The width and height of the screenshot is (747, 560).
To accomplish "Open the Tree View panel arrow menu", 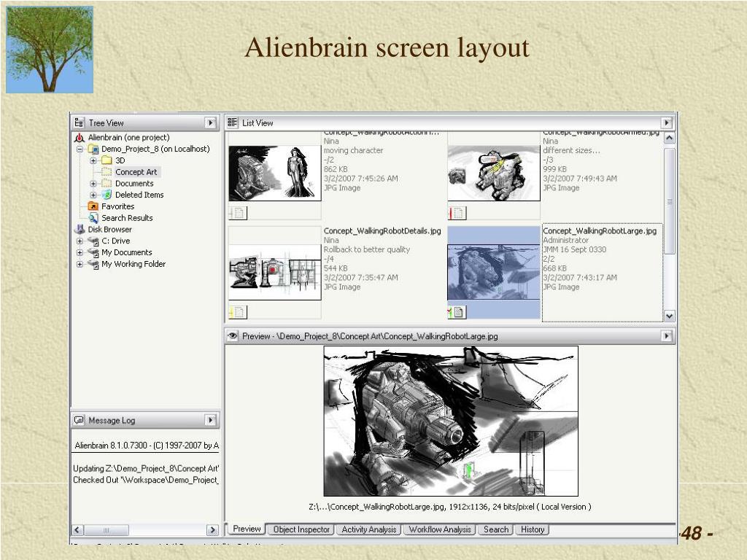I will tap(211, 122).
